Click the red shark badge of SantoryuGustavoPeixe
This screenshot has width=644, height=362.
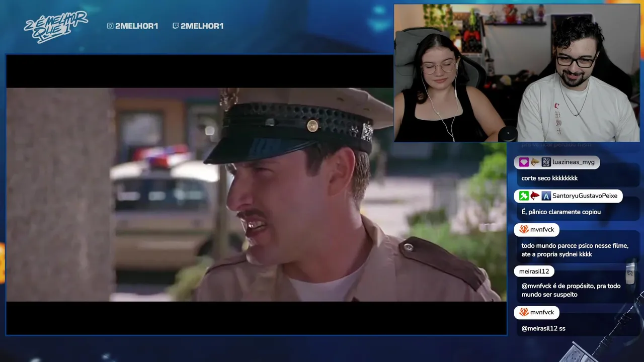[x=535, y=196]
